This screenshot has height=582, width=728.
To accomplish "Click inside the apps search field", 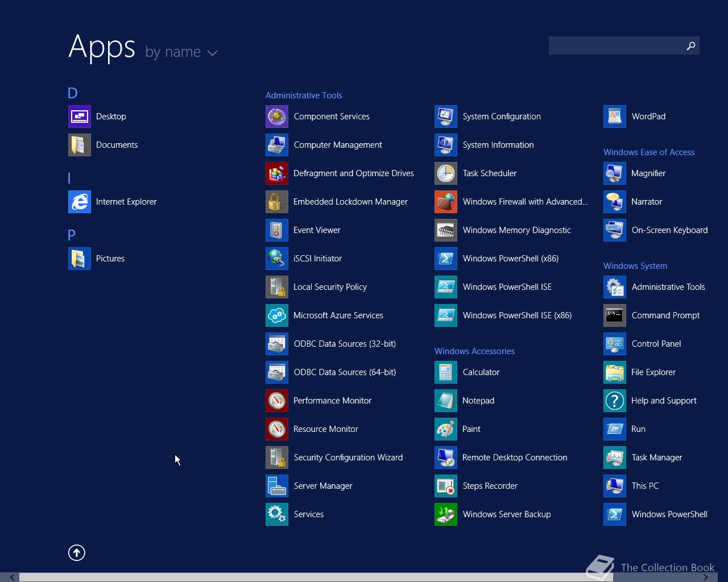I will [615, 45].
